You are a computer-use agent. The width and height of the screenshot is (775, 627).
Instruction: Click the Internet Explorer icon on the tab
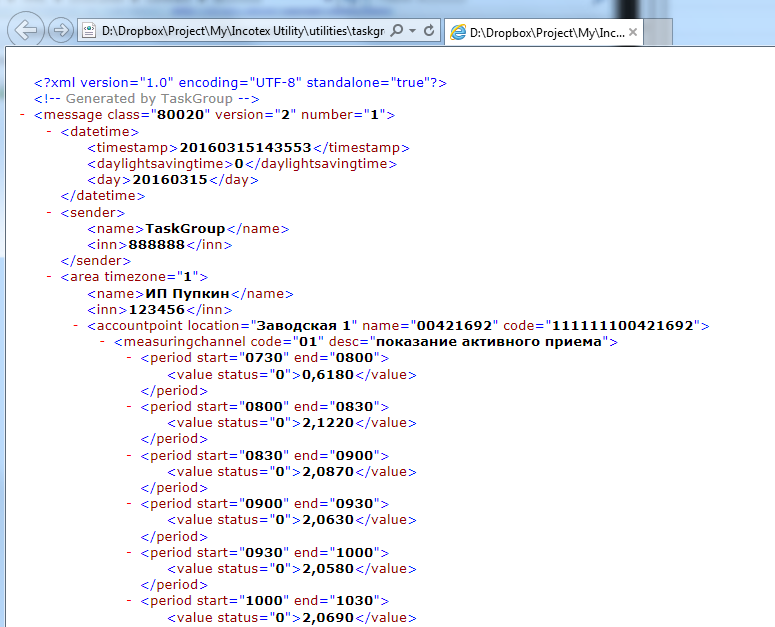458,33
